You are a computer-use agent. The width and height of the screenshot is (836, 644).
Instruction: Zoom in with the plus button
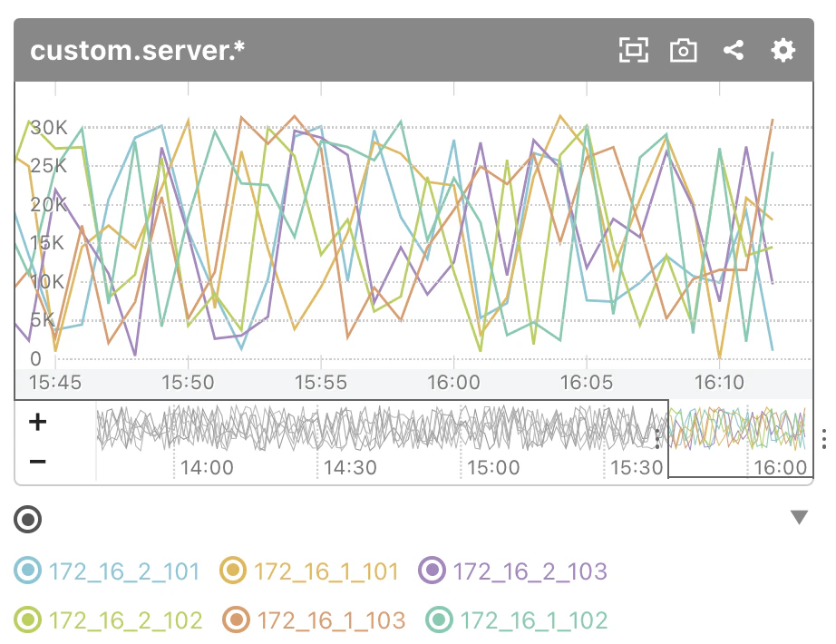(x=37, y=422)
